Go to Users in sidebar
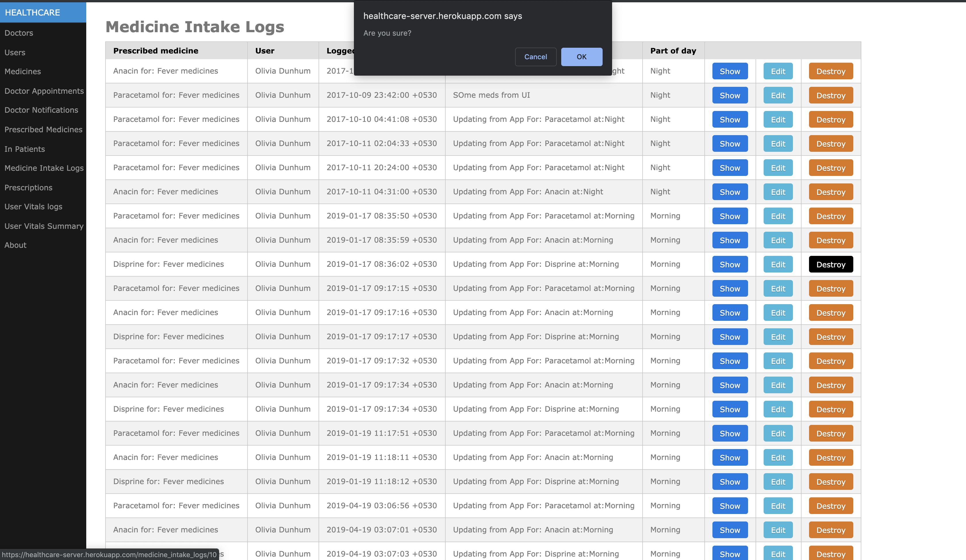This screenshot has height=560, width=966. pyautogui.click(x=15, y=53)
